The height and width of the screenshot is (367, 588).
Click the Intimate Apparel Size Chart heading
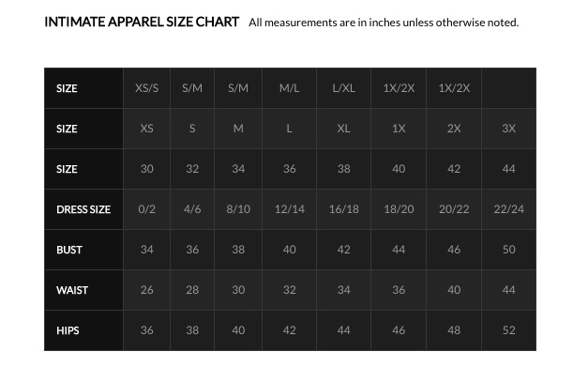pyautogui.click(x=142, y=22)
